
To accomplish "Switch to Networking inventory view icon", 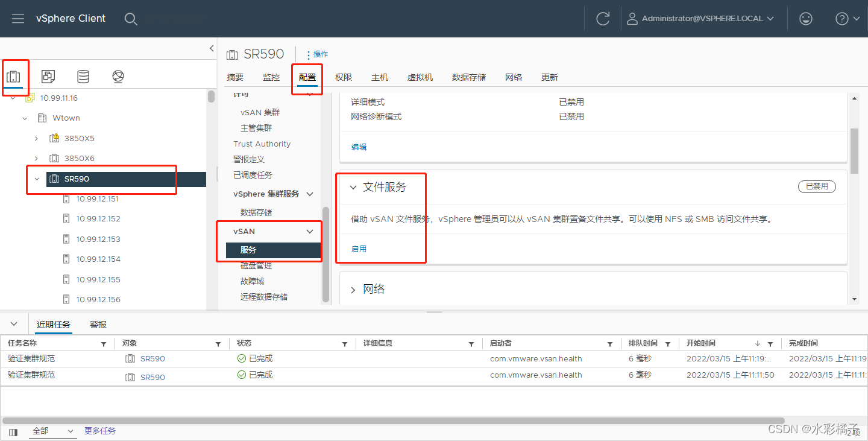I will tap(118, 77).
